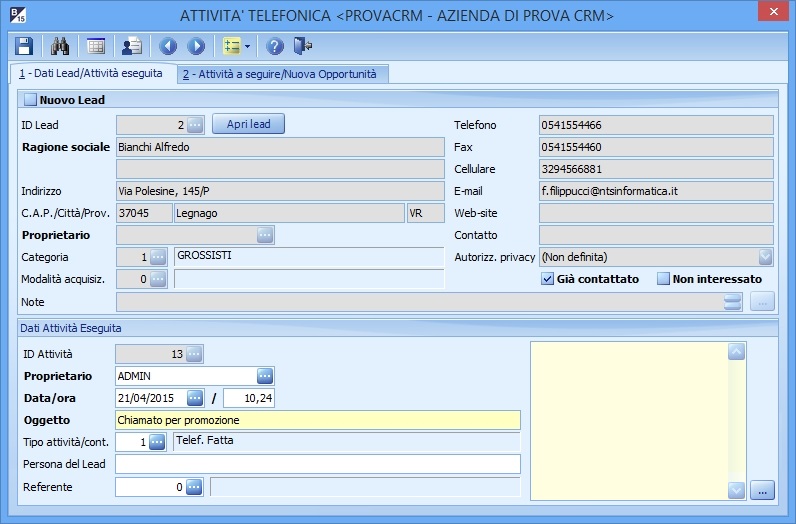
Task: Open the grid table view icon
Action: (96, 46)
